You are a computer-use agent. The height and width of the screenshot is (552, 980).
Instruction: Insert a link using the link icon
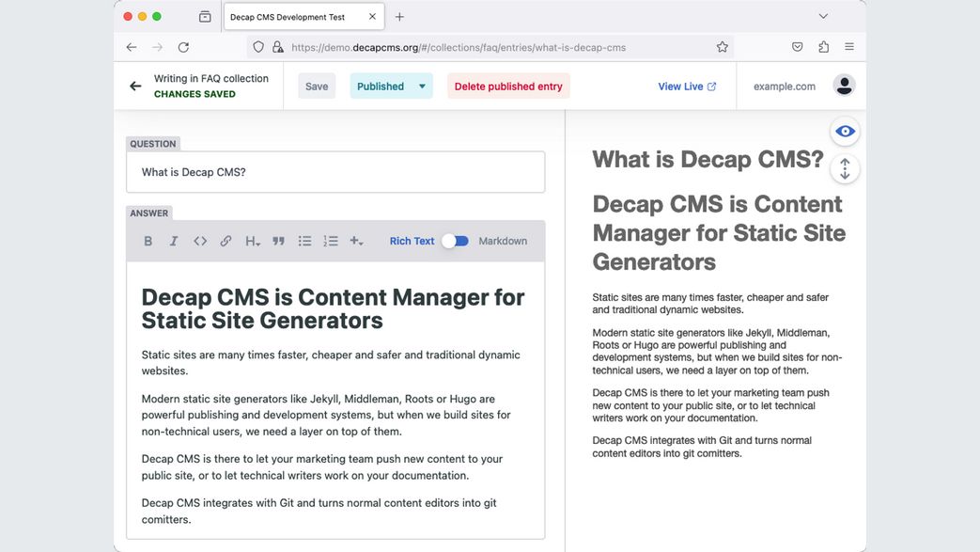(226, 241)
